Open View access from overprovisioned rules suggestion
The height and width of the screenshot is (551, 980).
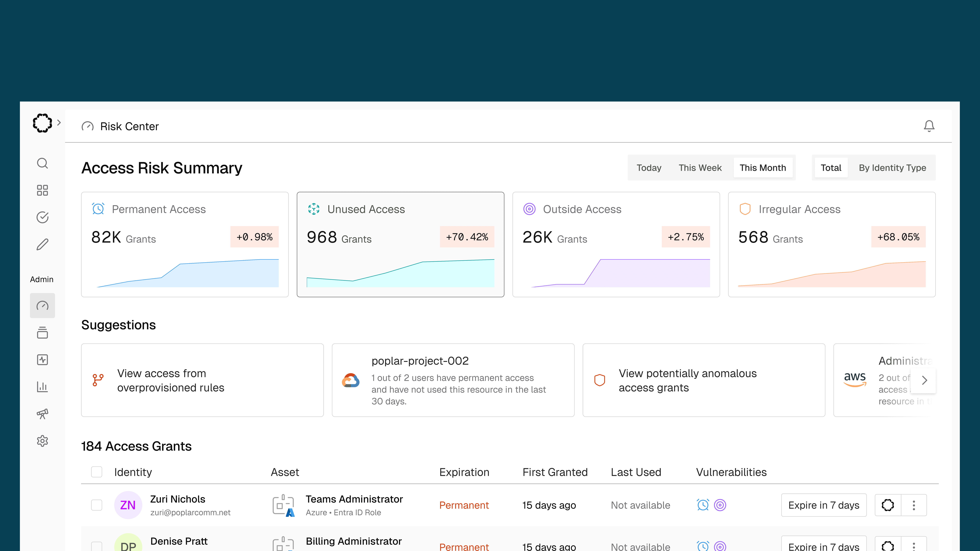202,380
